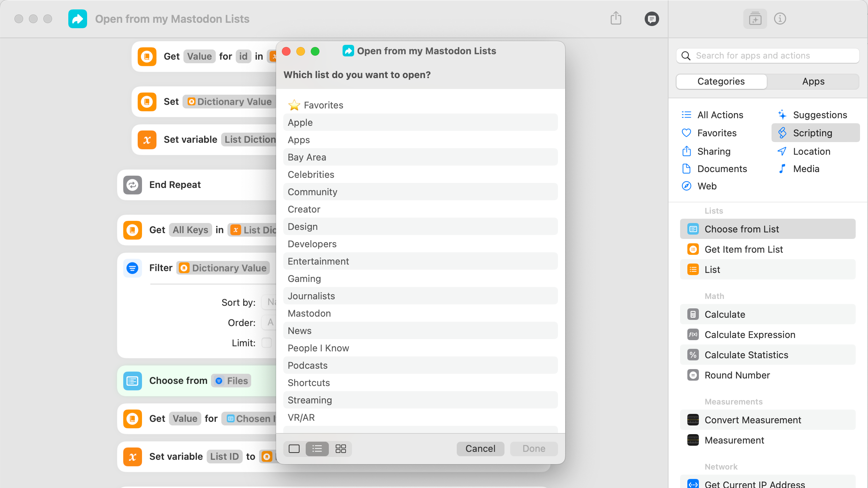
Task: Cancel the list selection dialog
Action: click(x=480, y=449)
